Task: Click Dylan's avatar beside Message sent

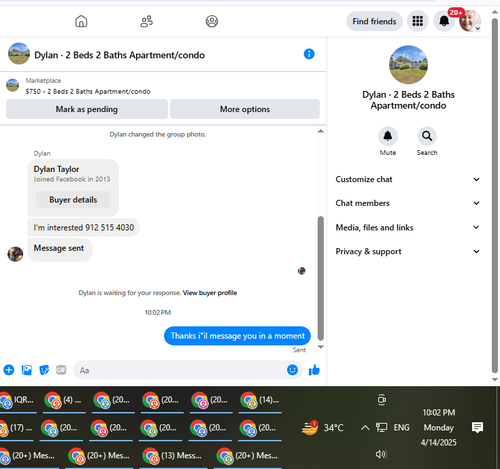Action: 15,254
